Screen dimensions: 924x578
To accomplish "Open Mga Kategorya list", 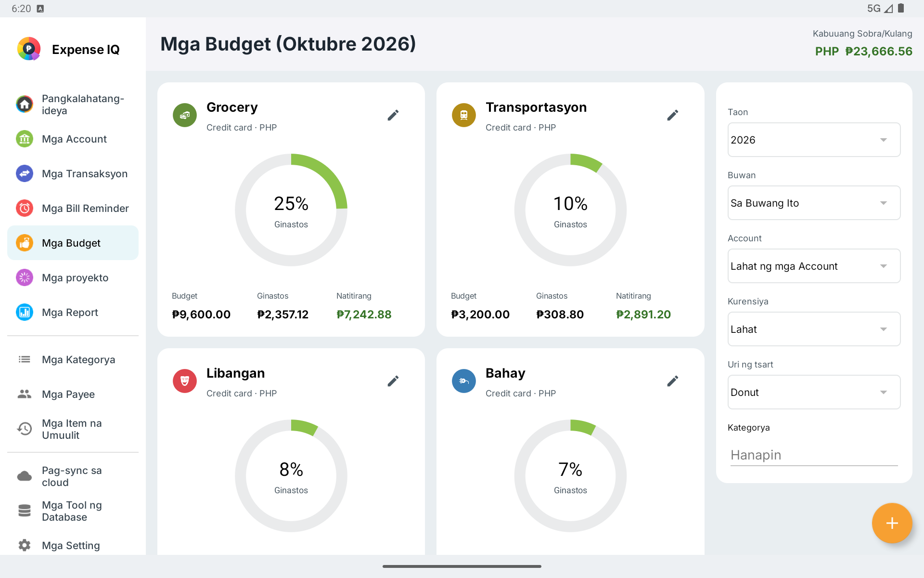I will point(73,360).
